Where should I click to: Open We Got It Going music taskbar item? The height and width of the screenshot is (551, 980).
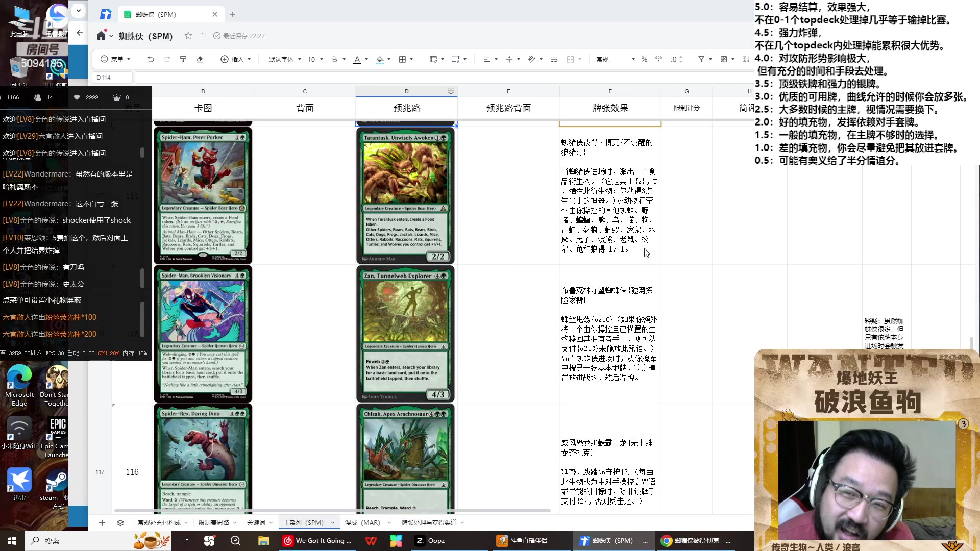[317, 541]
